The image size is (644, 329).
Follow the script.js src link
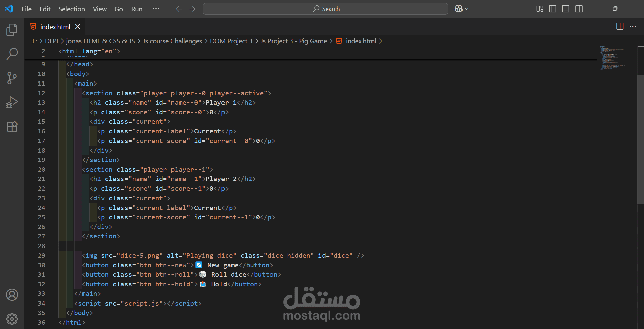(142, 303)
